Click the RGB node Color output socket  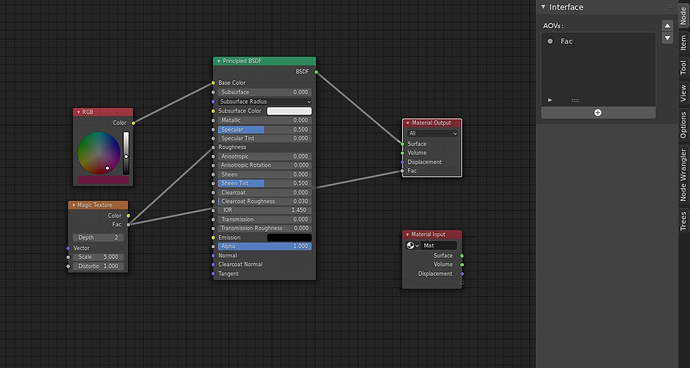[x=133, y=123]
